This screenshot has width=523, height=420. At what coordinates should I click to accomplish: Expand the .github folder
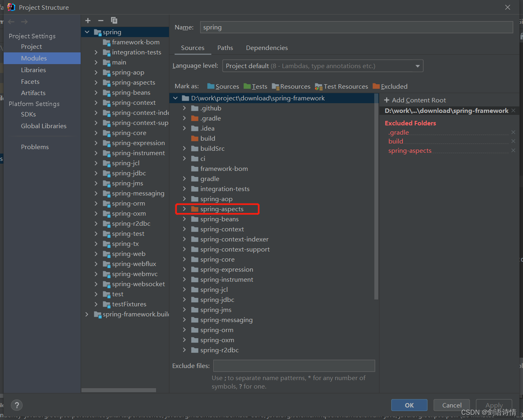tap(184, 108)
